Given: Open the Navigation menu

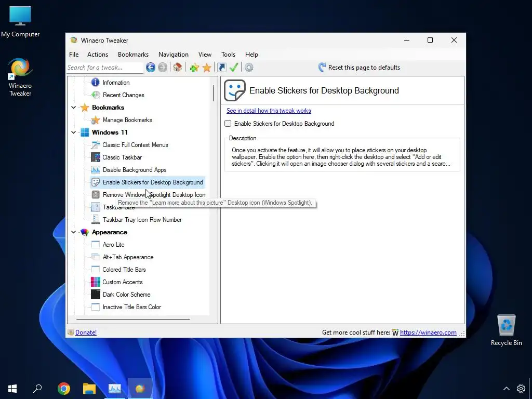Looking at the screenshot, I should 174,54.
